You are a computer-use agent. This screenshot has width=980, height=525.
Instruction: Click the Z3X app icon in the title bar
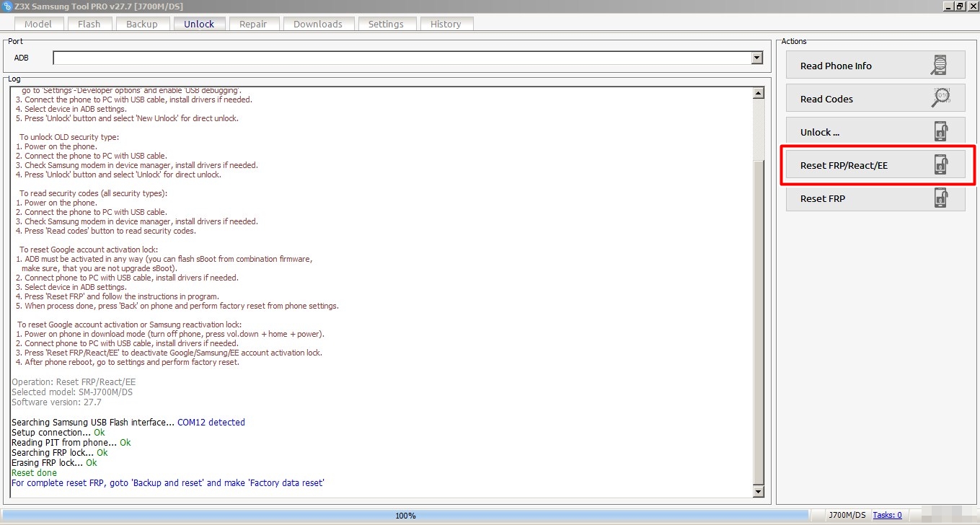(x=6, y=6)
